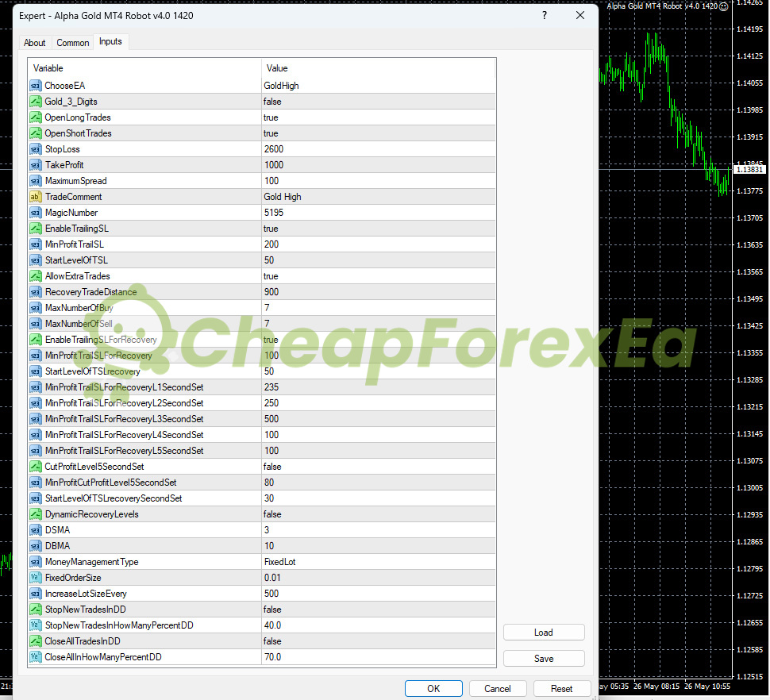This screenshot has width=770, height=700.
Task: Click the boolean icon beside DynamicRecoveryLevels
Action: (36, 514)
